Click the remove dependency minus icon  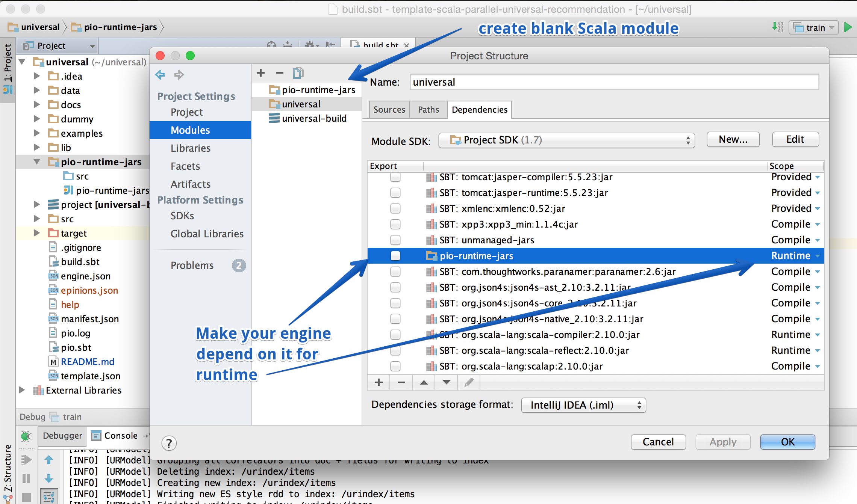point(401,382)
